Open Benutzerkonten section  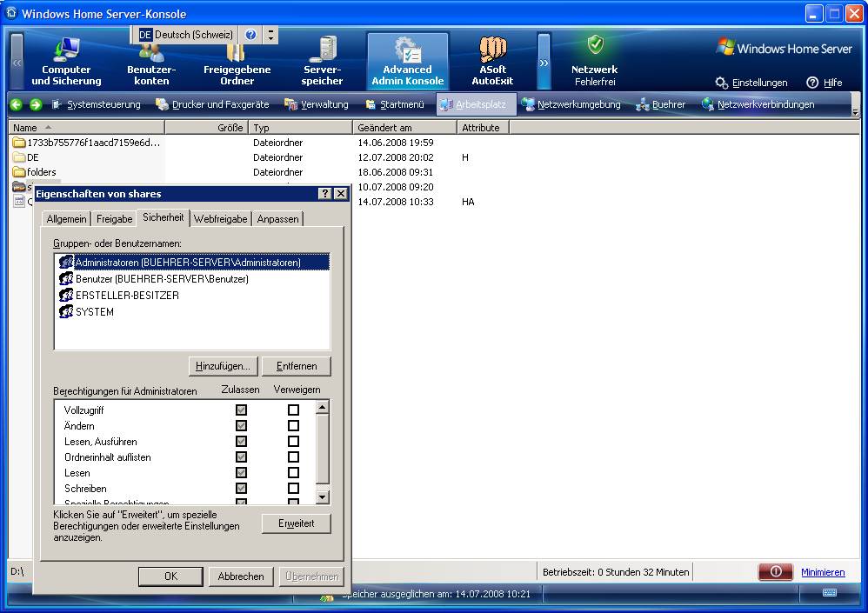point(151,62)
